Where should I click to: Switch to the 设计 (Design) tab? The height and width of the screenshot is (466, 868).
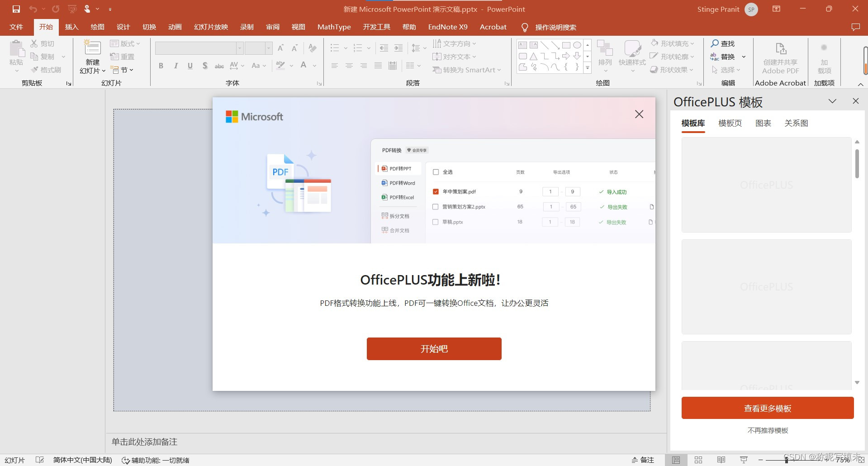pos(123,27)
